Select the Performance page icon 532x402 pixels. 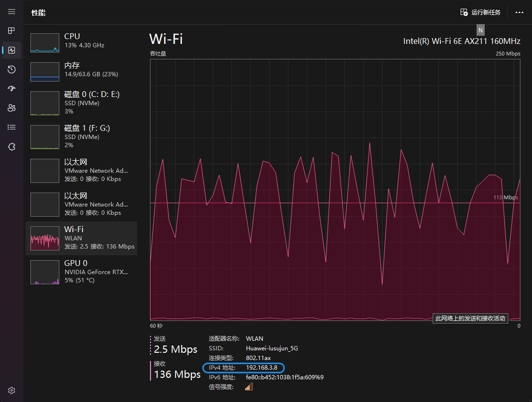click(x=12, y=50)
